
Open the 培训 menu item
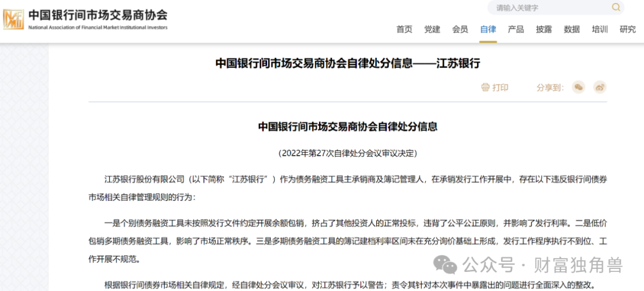click(600, 29)
